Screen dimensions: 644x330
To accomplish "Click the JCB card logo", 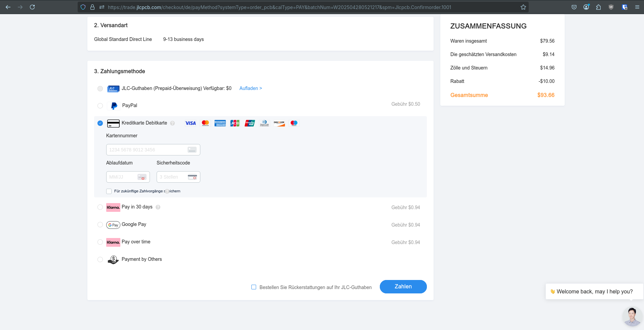I will coord(235,123).
